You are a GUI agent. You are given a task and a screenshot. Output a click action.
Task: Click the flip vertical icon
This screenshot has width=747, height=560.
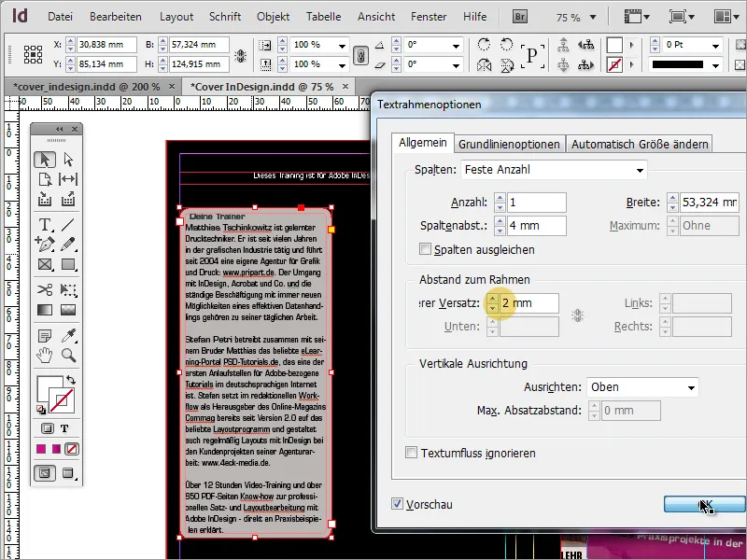point(506,64)
